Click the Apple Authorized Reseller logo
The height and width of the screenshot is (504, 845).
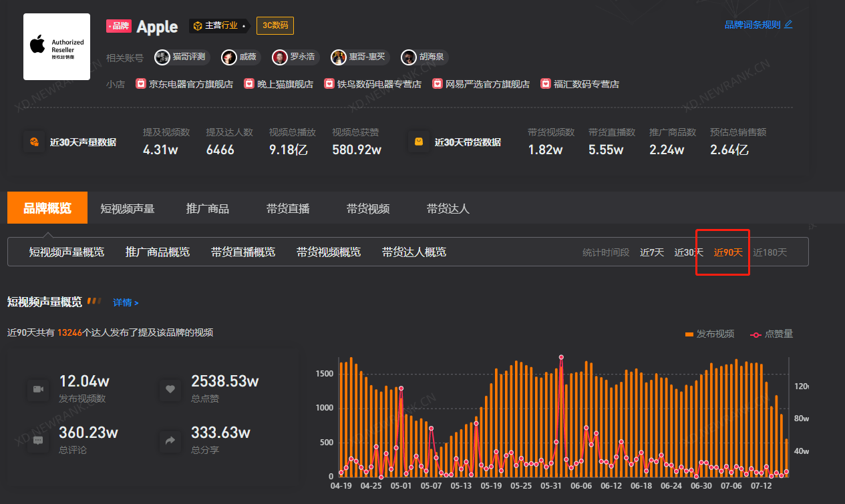(57, 47)
